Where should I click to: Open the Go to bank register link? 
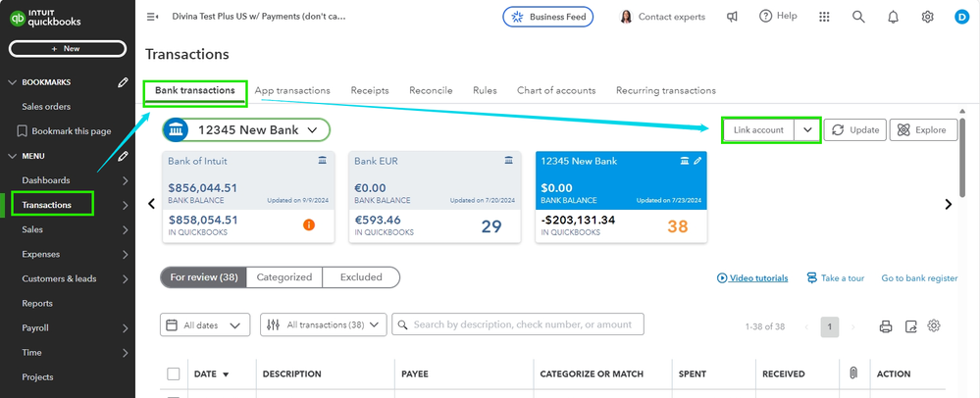pos(919,278)
